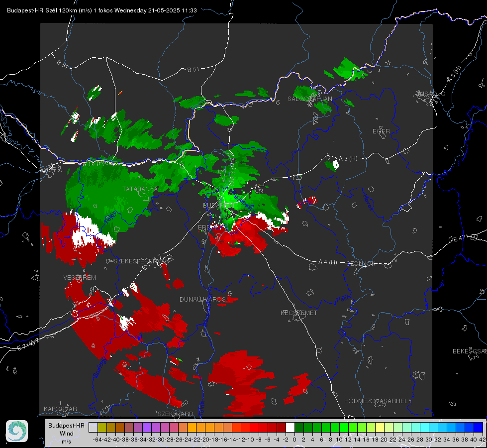Image resolution: width=487 pixels, height=448 pixels.
Task: Click the KECSKEMET city label
Action: point(299,313)
